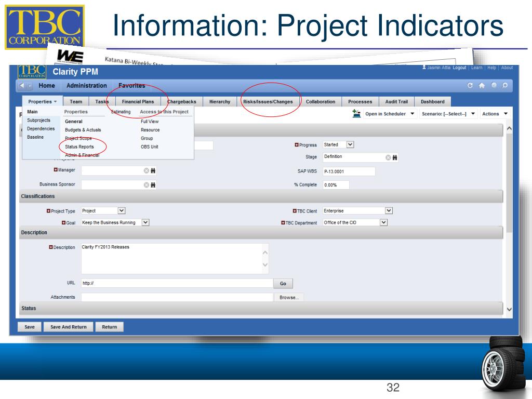
Task: Click the Help link
Action: (x=491, y=68)
